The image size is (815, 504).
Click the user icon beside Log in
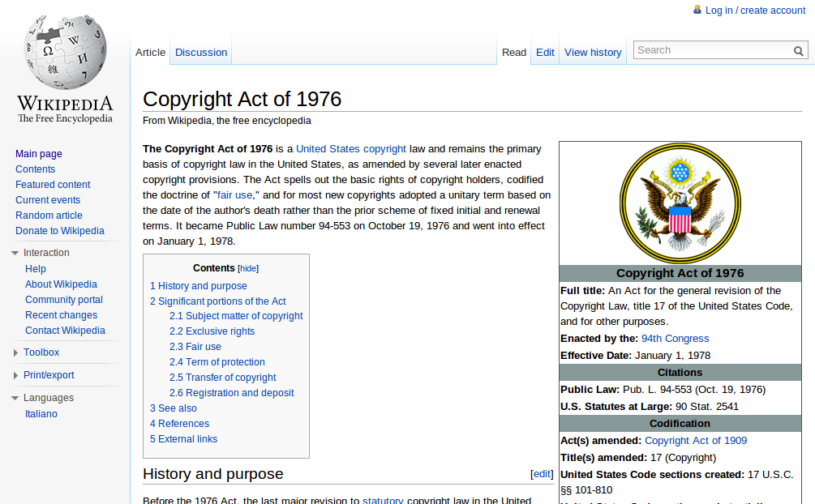(697, 10)
